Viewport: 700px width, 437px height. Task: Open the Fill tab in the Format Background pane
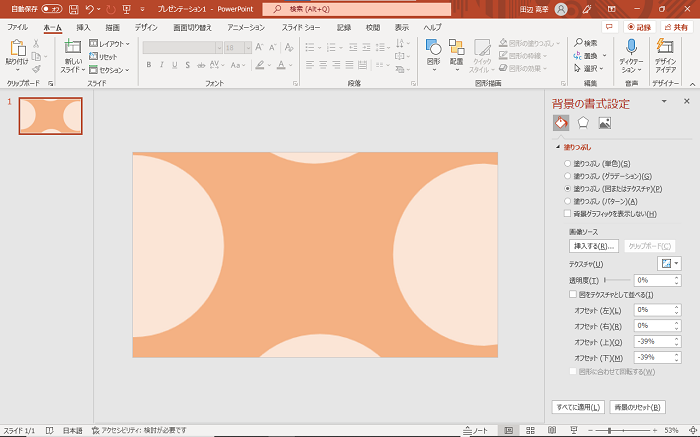pyautogui.click(x=561, y=123)
